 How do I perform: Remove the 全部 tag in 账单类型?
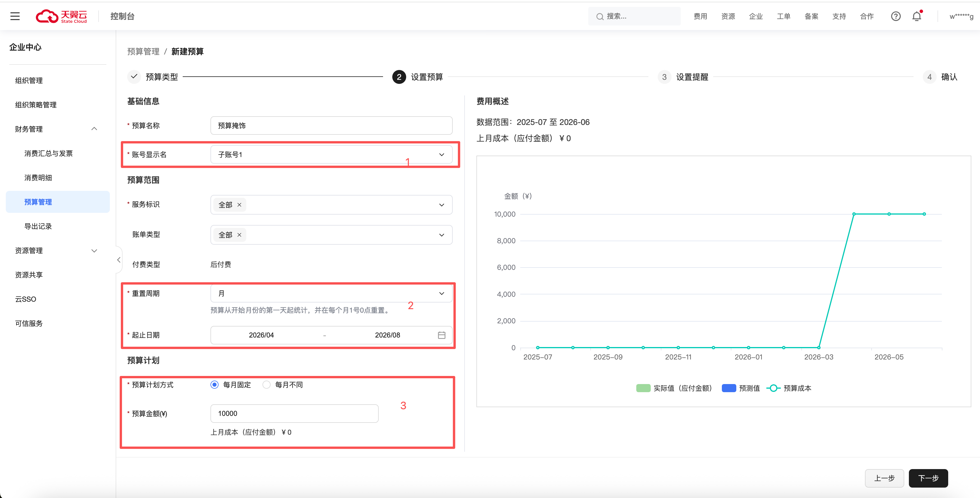pyautogui.click(x=239, y=235)
